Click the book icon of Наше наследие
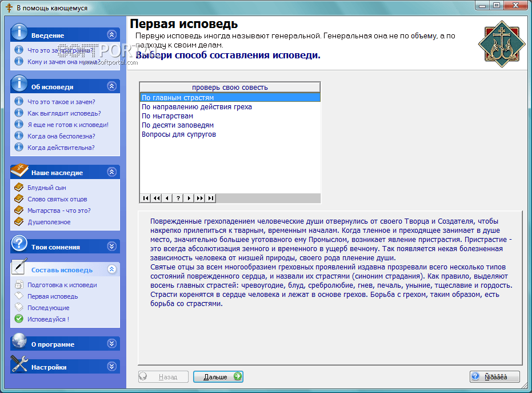Image resolution: width=532 pixels, height=393 pixels. coord(19,170)
